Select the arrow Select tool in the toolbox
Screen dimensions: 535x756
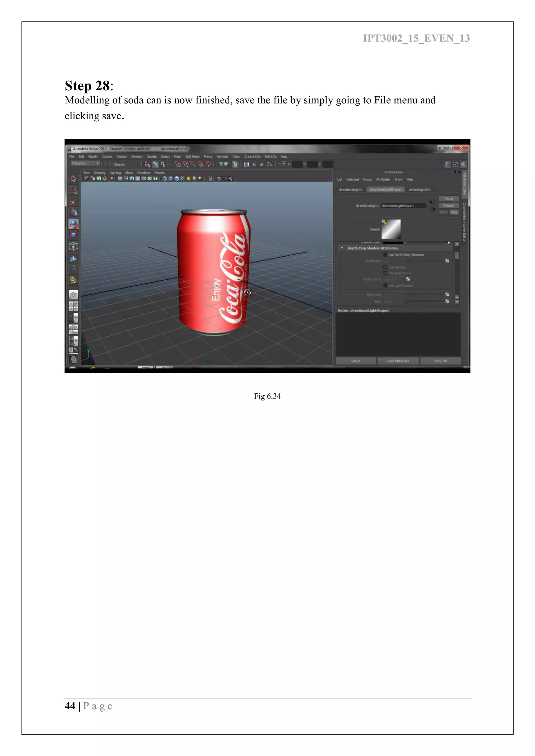73,179
